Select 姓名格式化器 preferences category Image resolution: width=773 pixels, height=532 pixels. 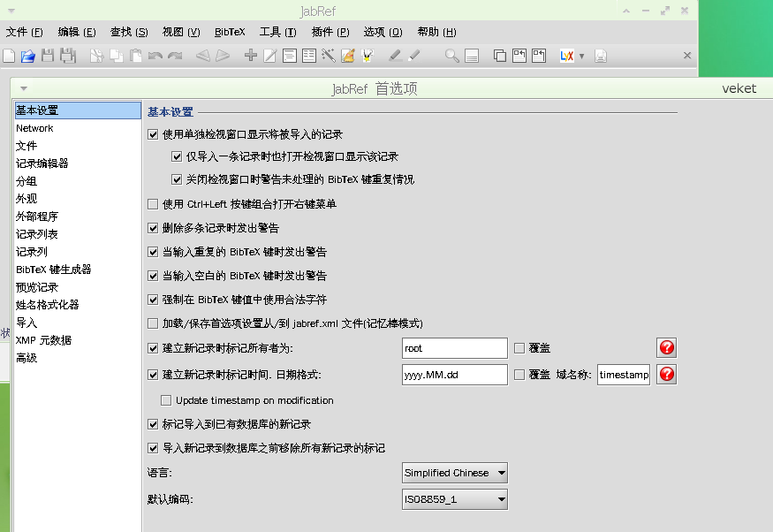78,305
